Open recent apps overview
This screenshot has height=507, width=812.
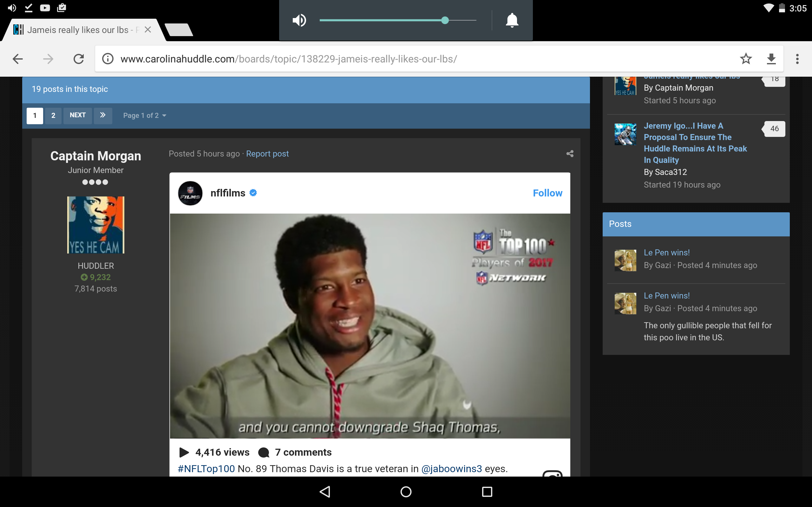click(487, 491)
